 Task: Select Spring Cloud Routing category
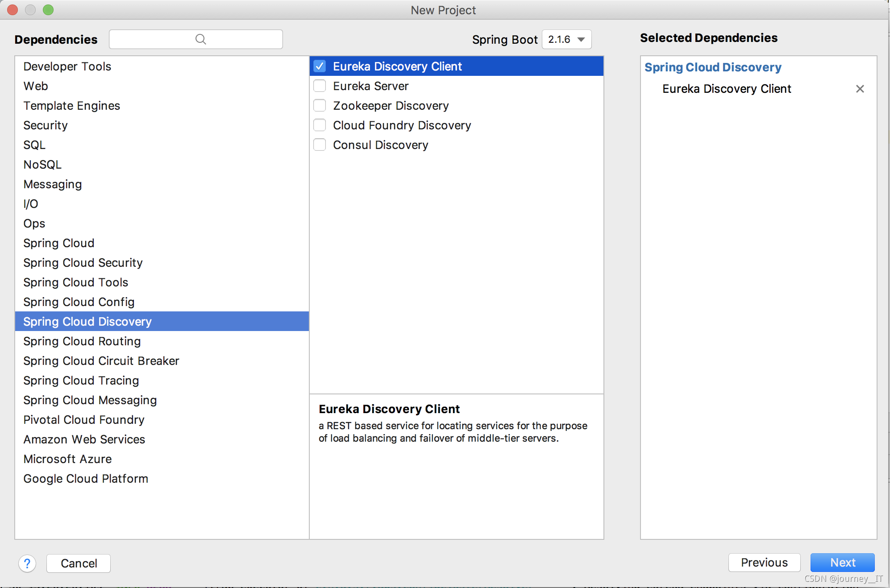click(x=82, y=340)
